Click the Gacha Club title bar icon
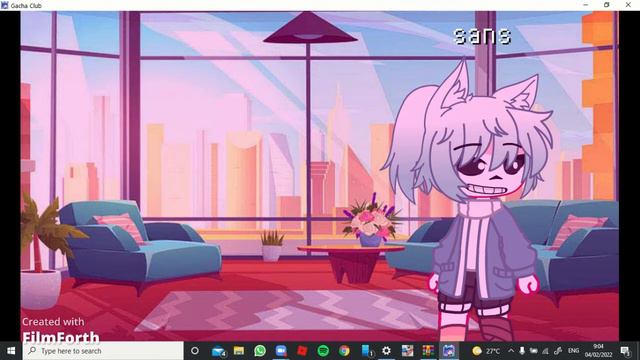The width and height of the screenshot is (640, 360). pyautogui.click(x=4, y=5)
